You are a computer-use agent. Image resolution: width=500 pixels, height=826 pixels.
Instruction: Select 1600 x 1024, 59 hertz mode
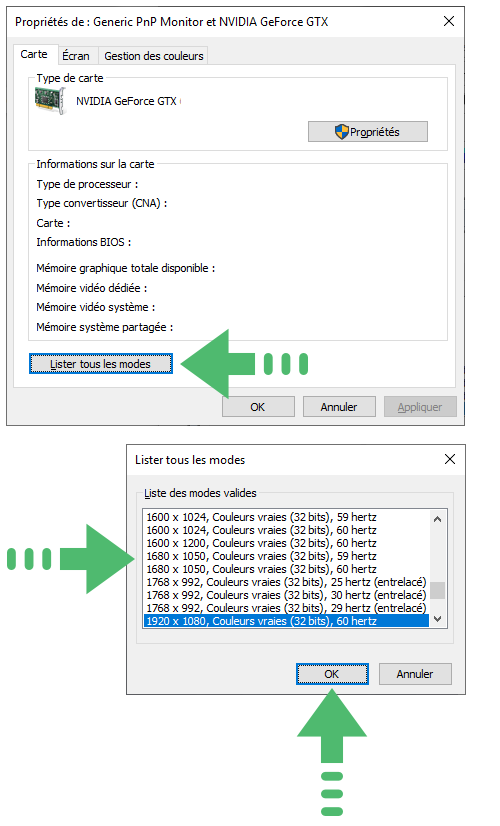tap(286, 517)
